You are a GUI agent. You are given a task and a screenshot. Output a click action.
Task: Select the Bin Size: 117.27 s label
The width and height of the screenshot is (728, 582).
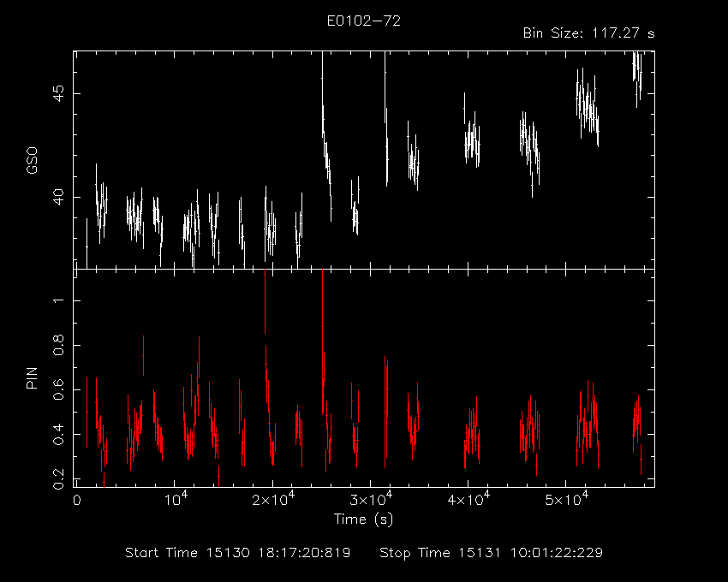[588, 33]
